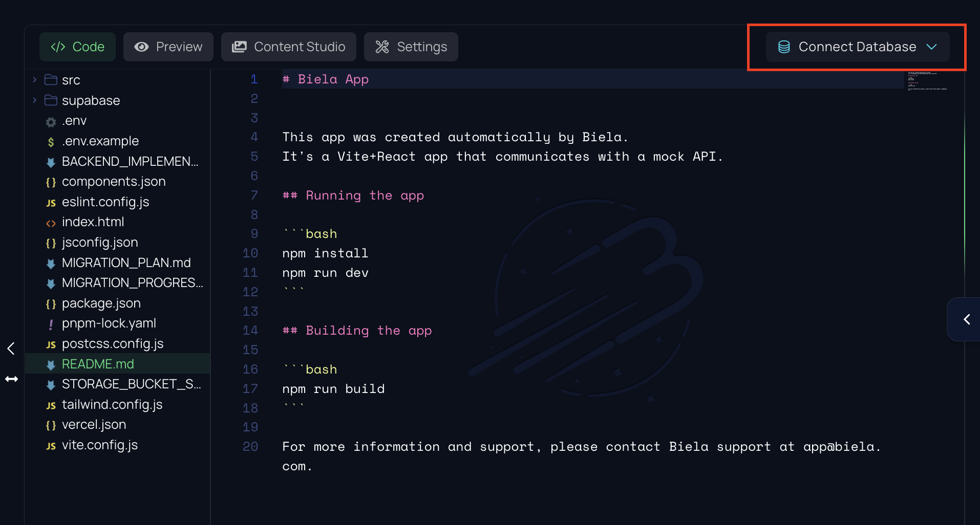Click the folder icon beside supabase
The width and height of the screenshot is (980, 525).
tap(51, 100)
